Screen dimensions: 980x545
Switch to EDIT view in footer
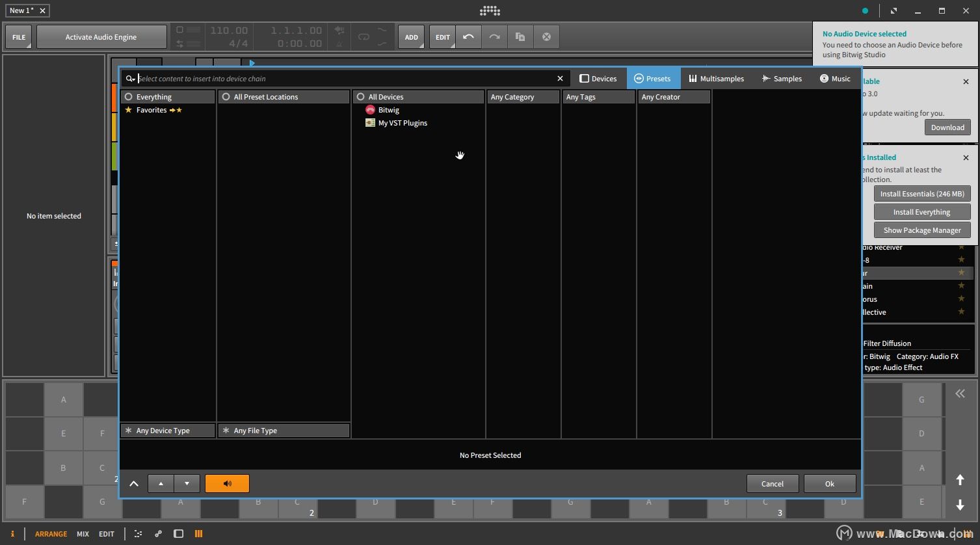[x=107, y=534]
